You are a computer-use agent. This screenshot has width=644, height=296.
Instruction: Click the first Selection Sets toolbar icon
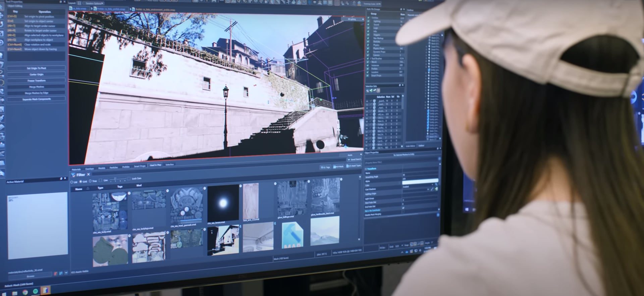(367, 90)
